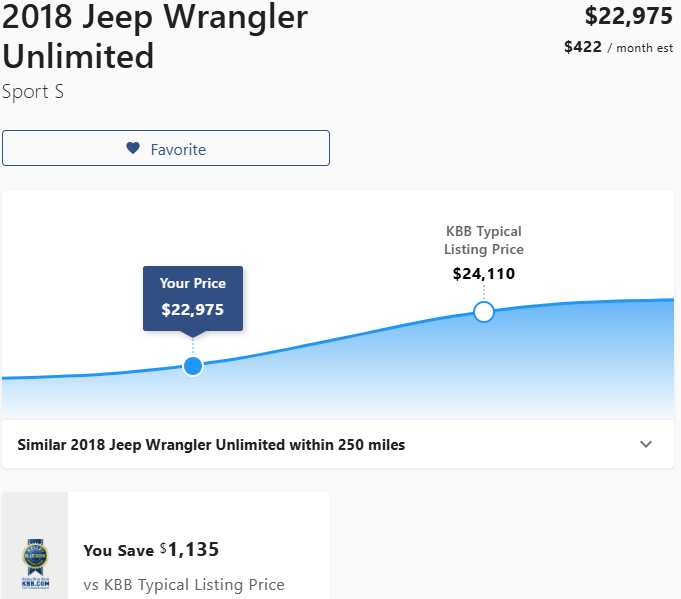681x599 pixels.
Task: Click the $1,135 savings amount
Action: pos(192,549)
